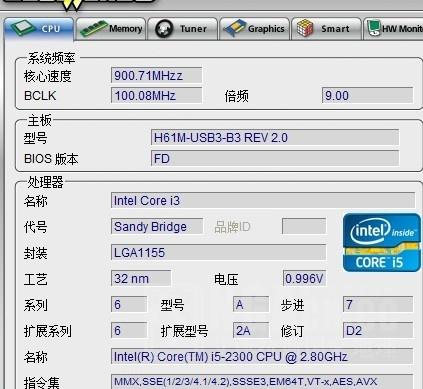Click the Memory RAM stick icon
Screen dimensions: 423x389
pos(94,29)
